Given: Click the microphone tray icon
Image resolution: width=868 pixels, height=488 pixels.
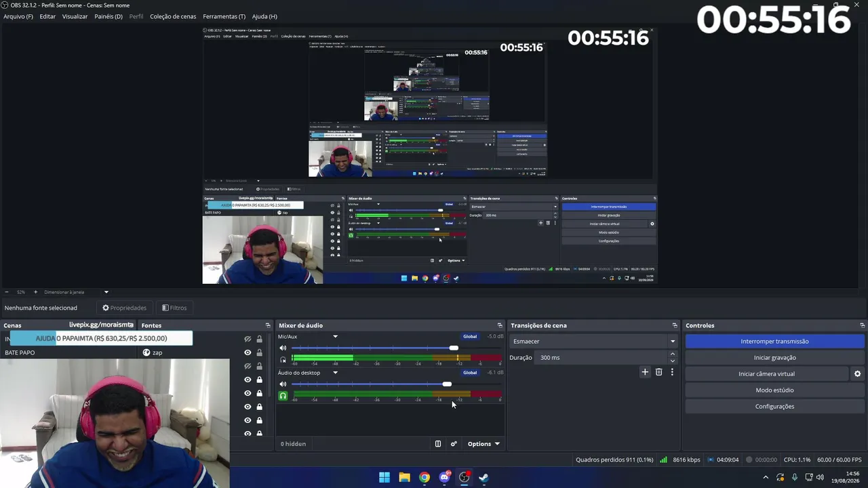Looking at the screenshot, I should 795,477.
